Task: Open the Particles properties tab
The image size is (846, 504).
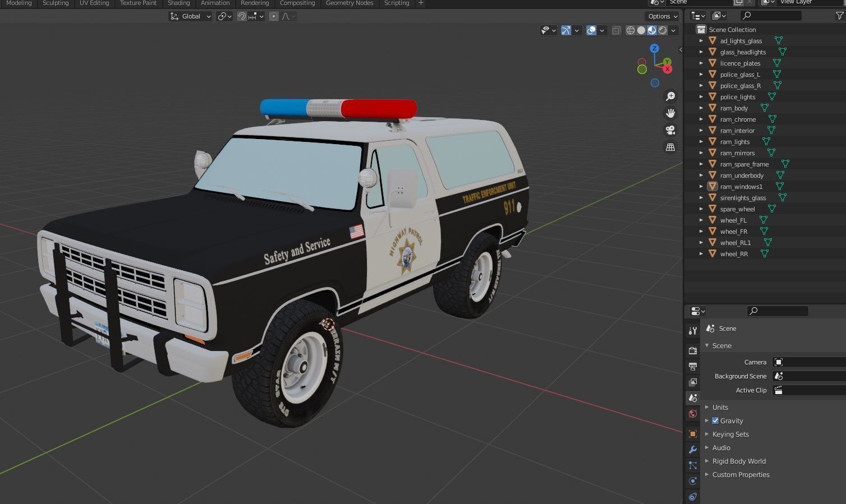Action: [693, 465]
